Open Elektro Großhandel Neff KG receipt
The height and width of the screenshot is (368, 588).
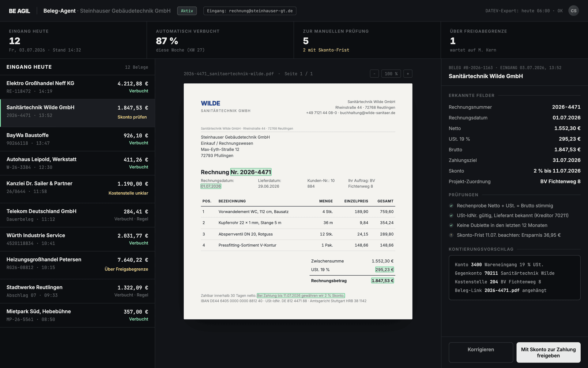point(77,87)
